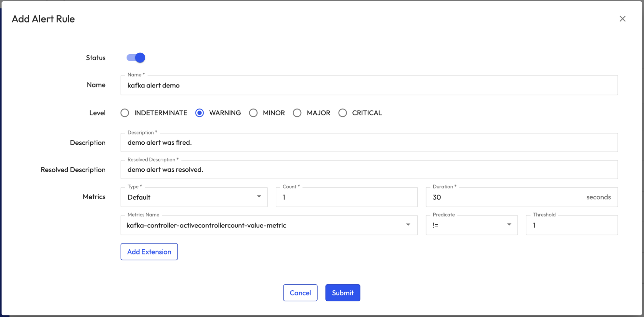
Task: Edit the Description text field
Action: coord(369,143)
